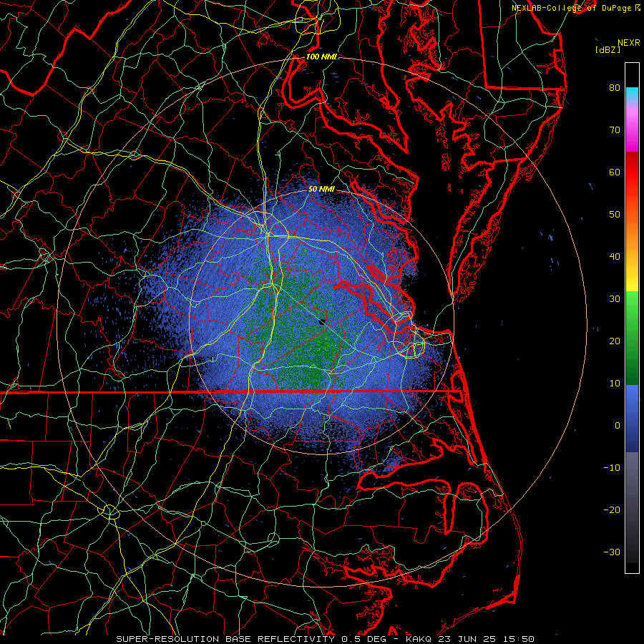Click the -20 value on the dBZ scale

tap(612, 510)
